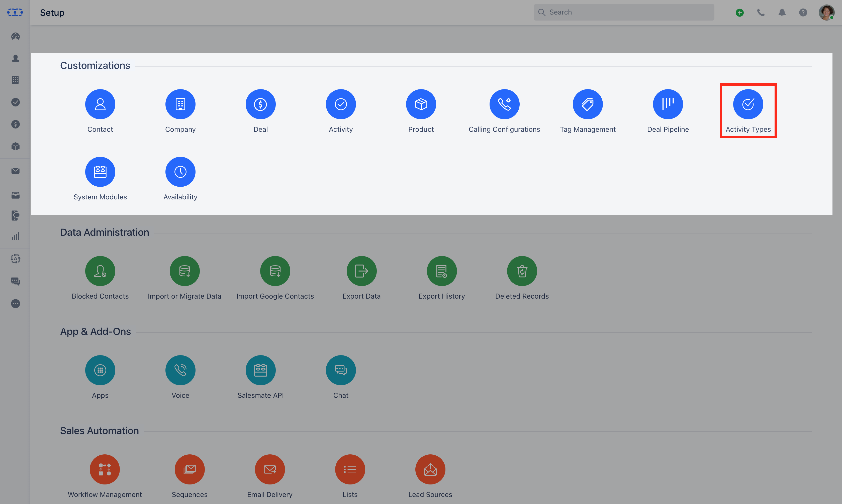Open Blocked Contacts
Image resolution: width=842 pixels, height=504 pixels.
(x=100, y=271)
